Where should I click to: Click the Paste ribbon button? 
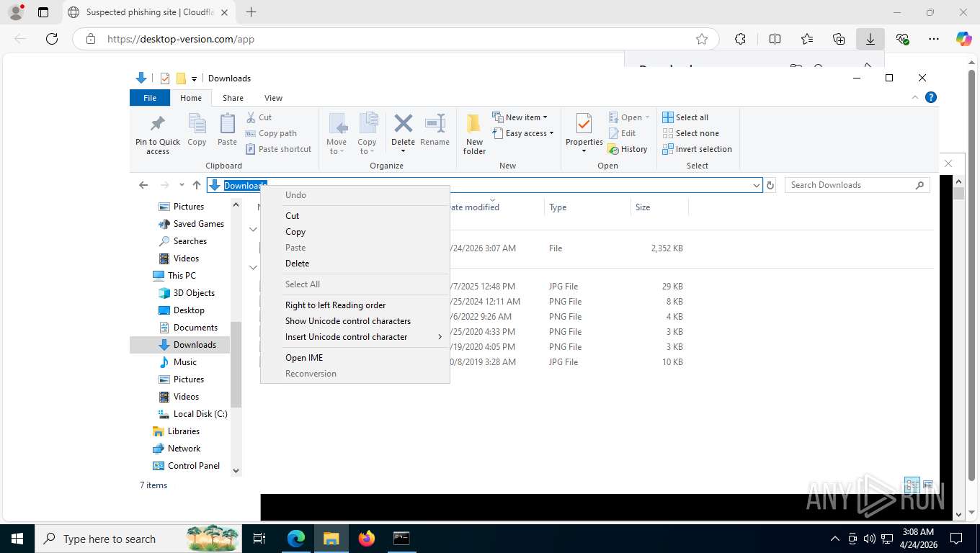tap(227, 130)
